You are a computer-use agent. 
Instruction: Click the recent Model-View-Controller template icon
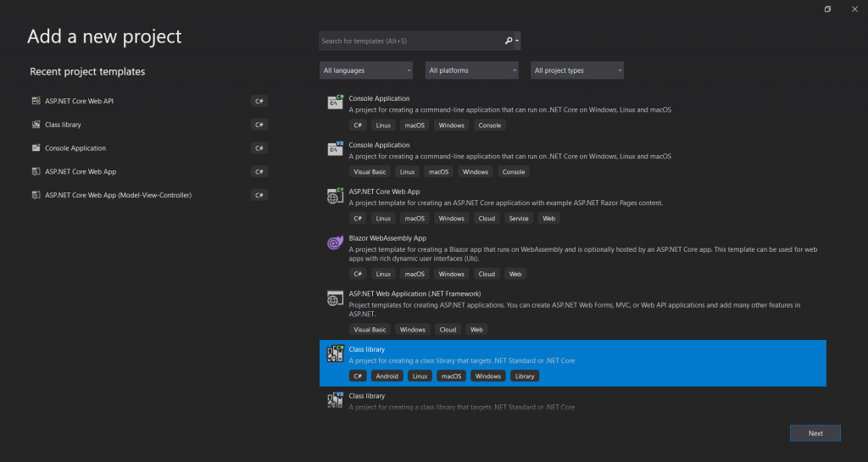pyautogui.click(x=36, y=195)
